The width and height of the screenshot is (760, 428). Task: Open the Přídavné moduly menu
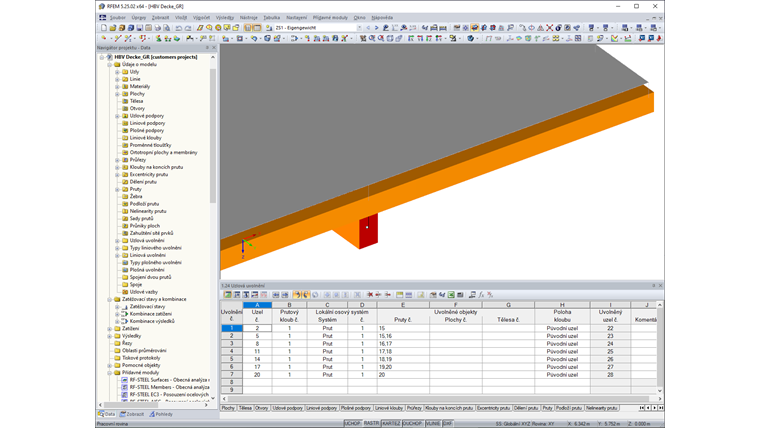click(x=330, y=17)
